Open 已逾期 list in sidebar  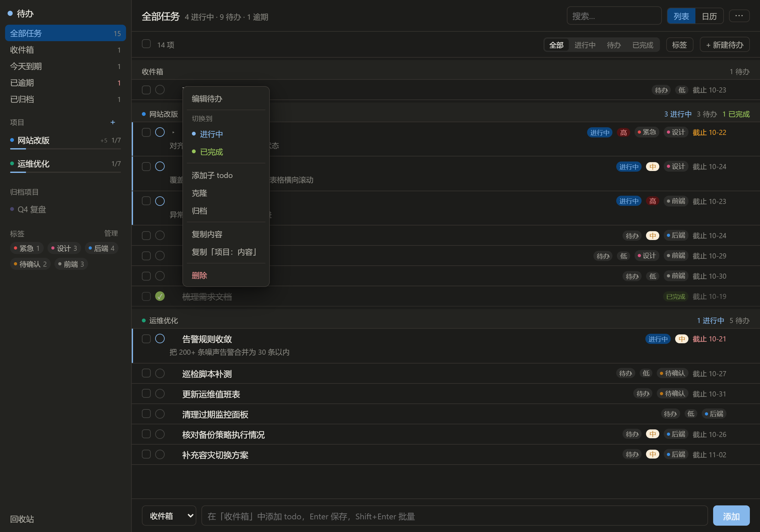tap(66, 83)
